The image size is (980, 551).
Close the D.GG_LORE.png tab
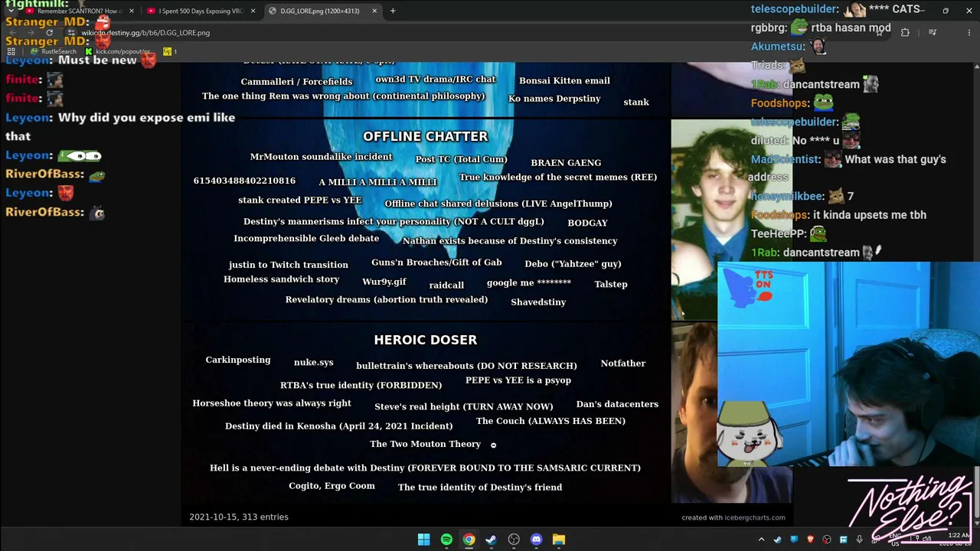click(374, 11)
